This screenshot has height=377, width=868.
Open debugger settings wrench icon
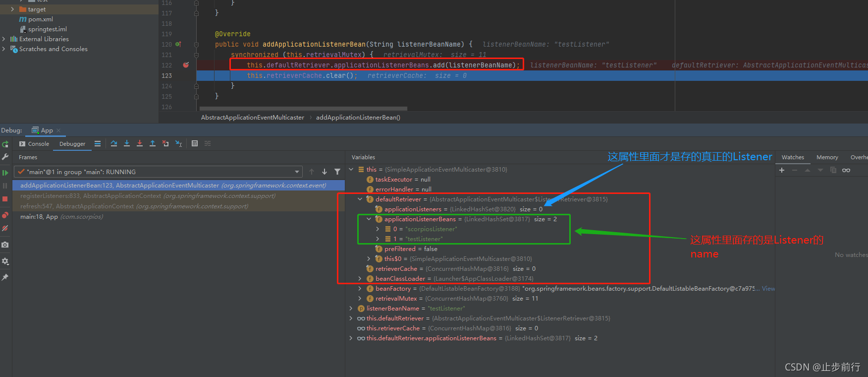click(5, 157)
